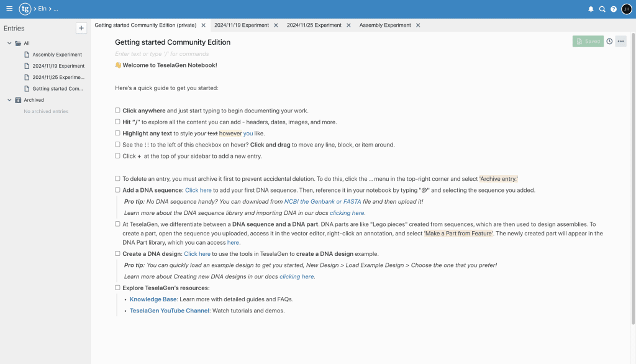Collapse the All entries folder
The image size is (636, 364).
9,43
